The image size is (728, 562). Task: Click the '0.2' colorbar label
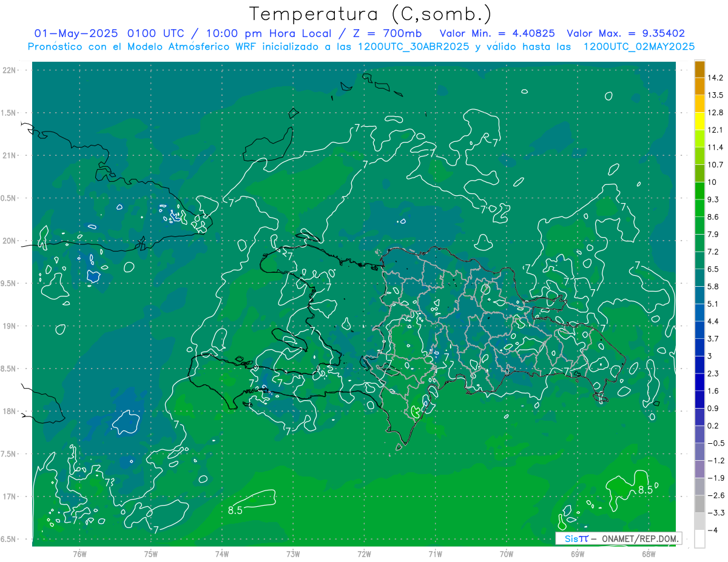[714, 426]
